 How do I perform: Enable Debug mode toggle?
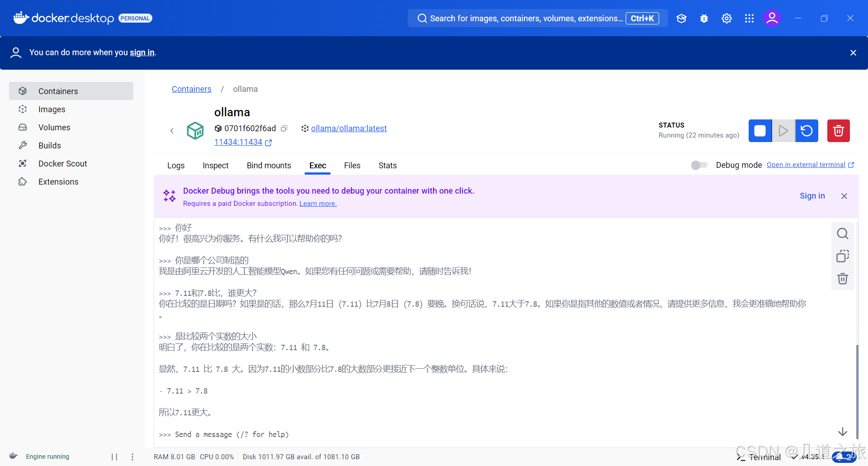[698, 165]
